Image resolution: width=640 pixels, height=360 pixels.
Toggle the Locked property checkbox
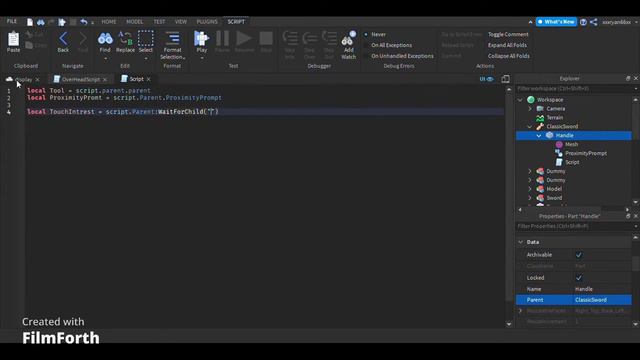coord(578,278)
